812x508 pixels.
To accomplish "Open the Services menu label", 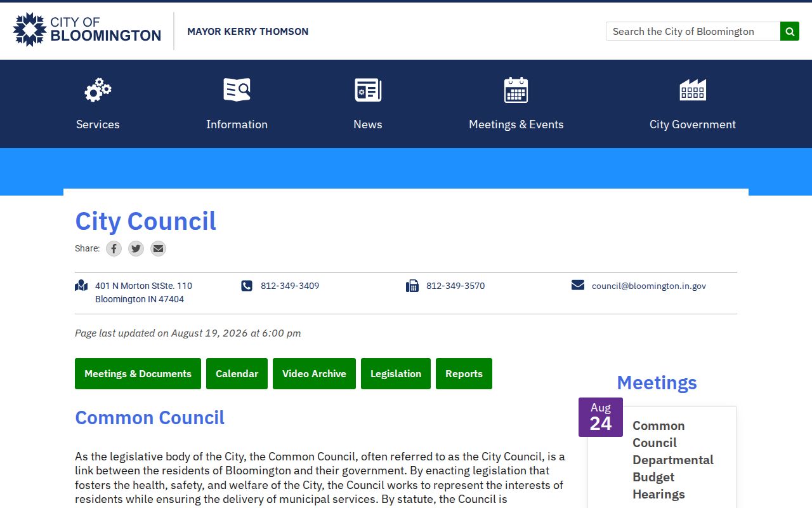I will coord(98,124).
